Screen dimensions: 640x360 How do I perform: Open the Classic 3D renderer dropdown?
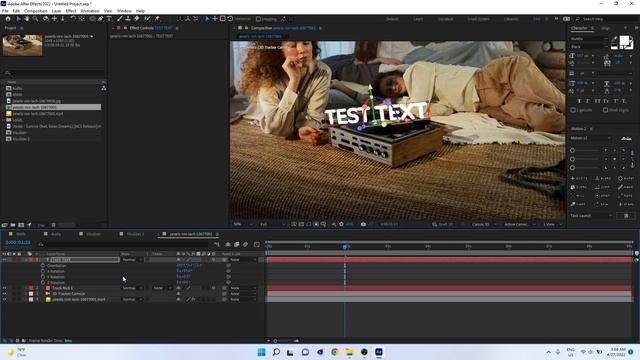(x=483, y=224)
